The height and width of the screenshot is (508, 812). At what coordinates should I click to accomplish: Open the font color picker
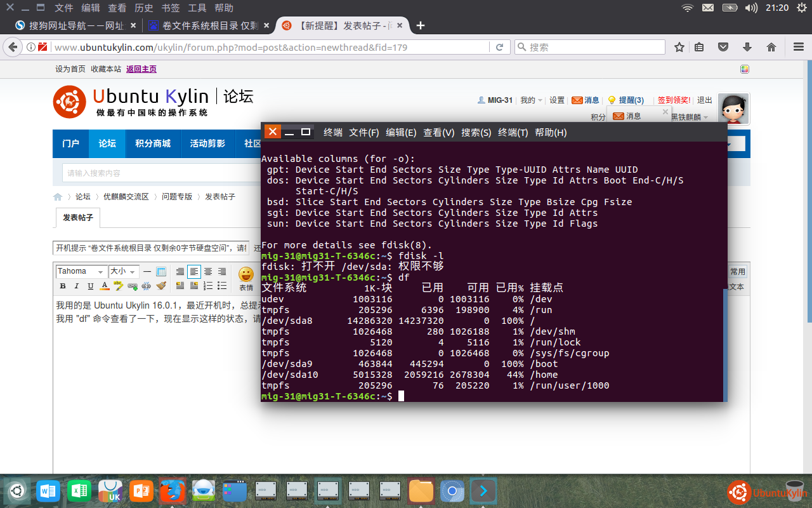[105, 286]
